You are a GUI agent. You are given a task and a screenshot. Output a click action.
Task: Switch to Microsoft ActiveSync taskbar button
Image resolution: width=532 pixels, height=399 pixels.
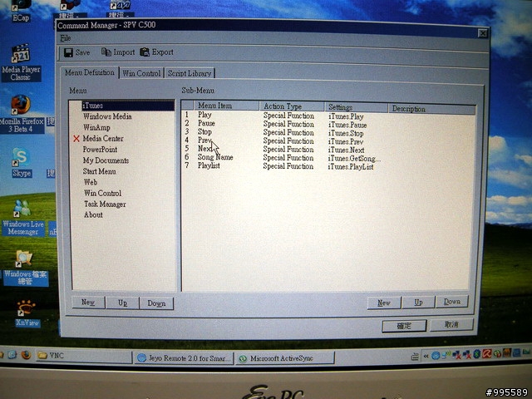tap(285, 358)
